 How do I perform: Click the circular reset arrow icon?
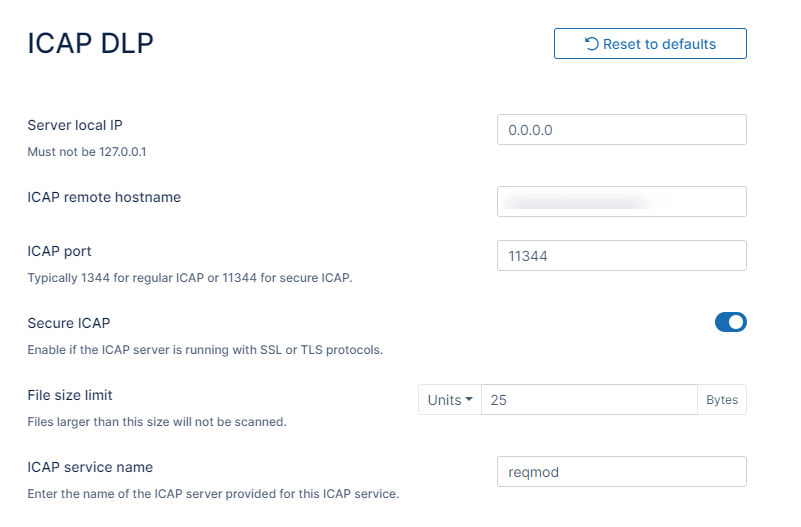click(x=592, y=44)
